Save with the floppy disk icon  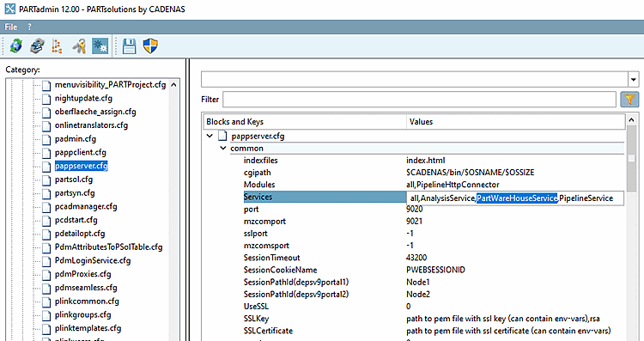(130, 46)
